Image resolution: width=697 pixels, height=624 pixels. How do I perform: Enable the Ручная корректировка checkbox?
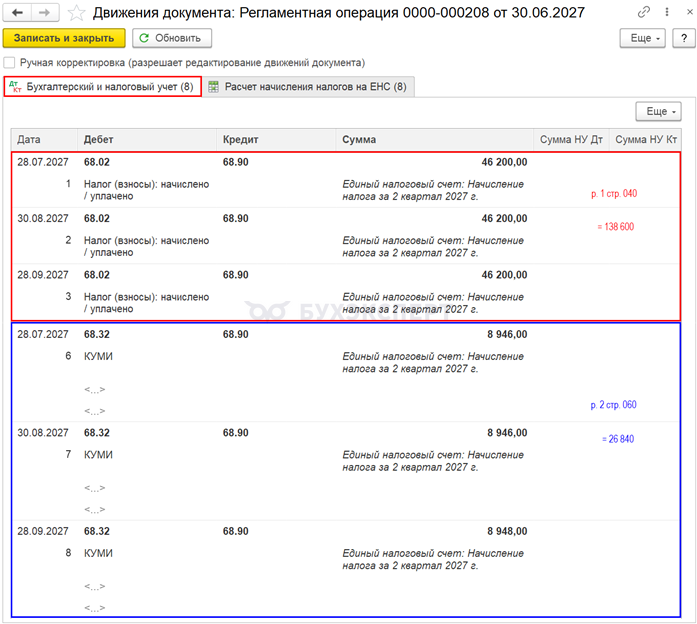(9, 63)
